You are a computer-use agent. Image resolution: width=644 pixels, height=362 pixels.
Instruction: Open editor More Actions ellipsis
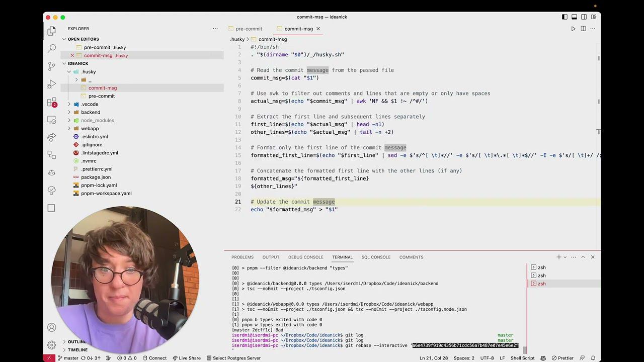tap(593, 29)
